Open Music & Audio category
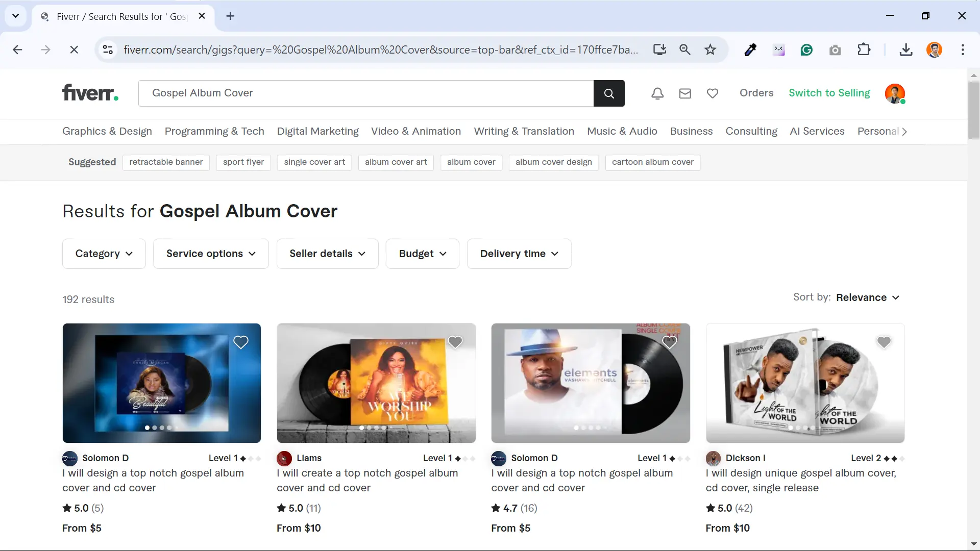 pos(622,131)
